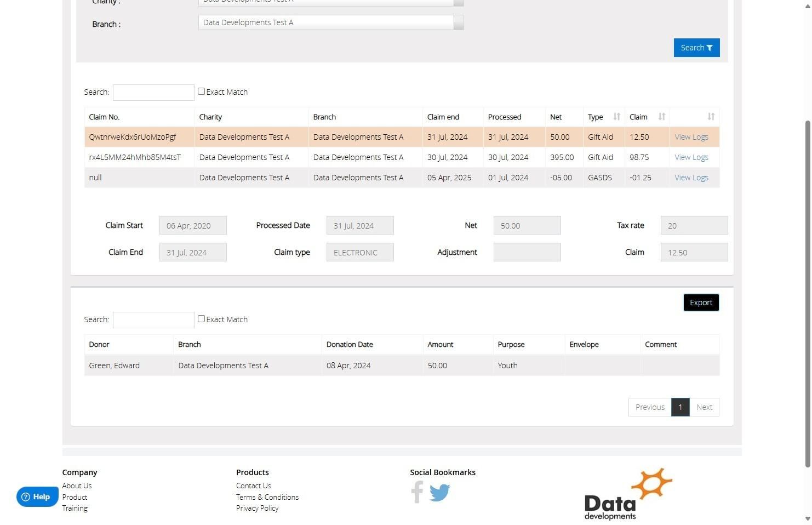Image resolution: width=812 pixels, height=525 pixels.
Task: Enable Exact Match for the donations search
Action: point(201,319)
